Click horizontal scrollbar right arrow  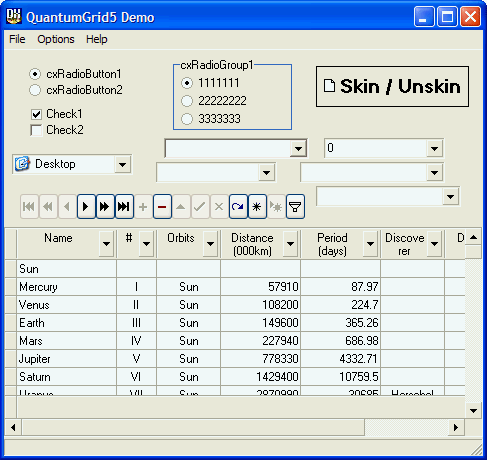[456, 427]
